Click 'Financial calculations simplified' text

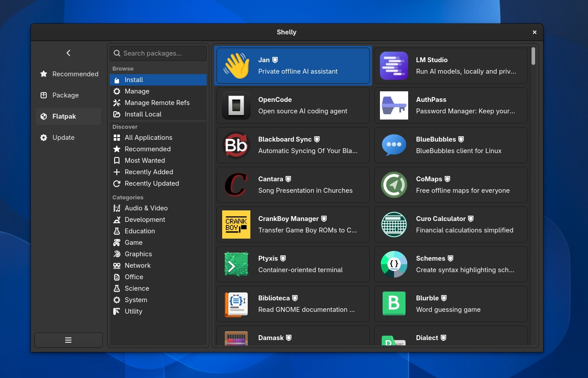465,230
